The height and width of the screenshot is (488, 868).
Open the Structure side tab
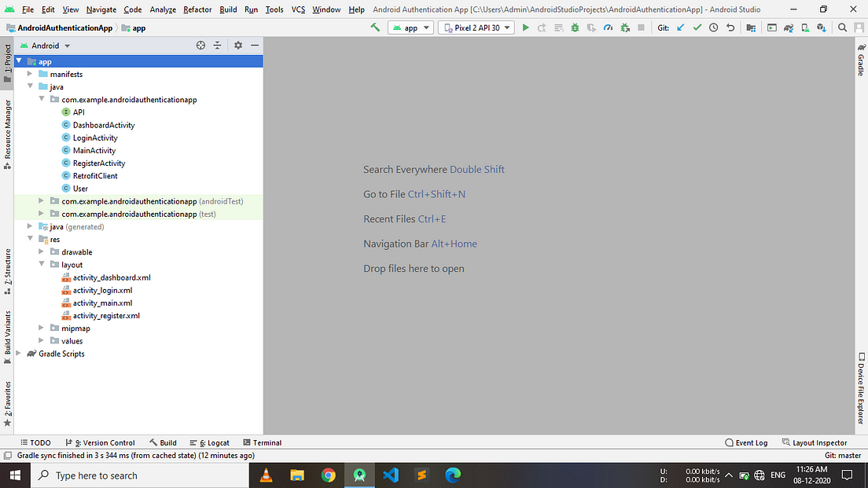point(7,271)
